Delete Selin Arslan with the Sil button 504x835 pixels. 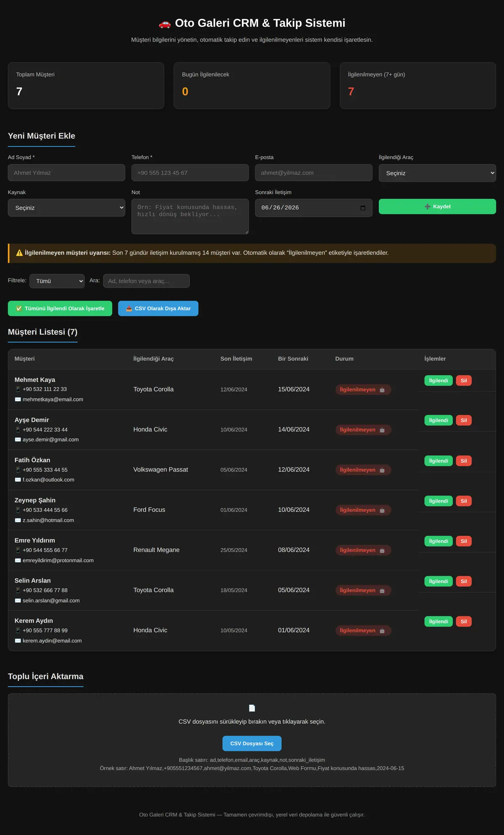click(x=464, y=581)
